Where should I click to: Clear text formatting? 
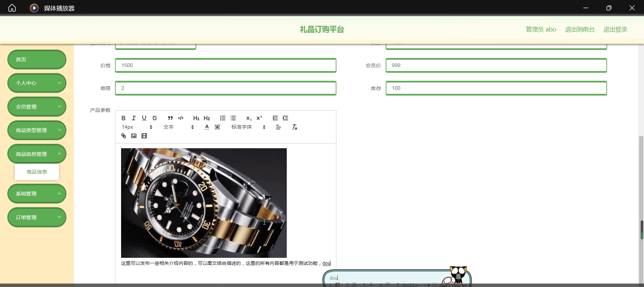click(294, 127)
